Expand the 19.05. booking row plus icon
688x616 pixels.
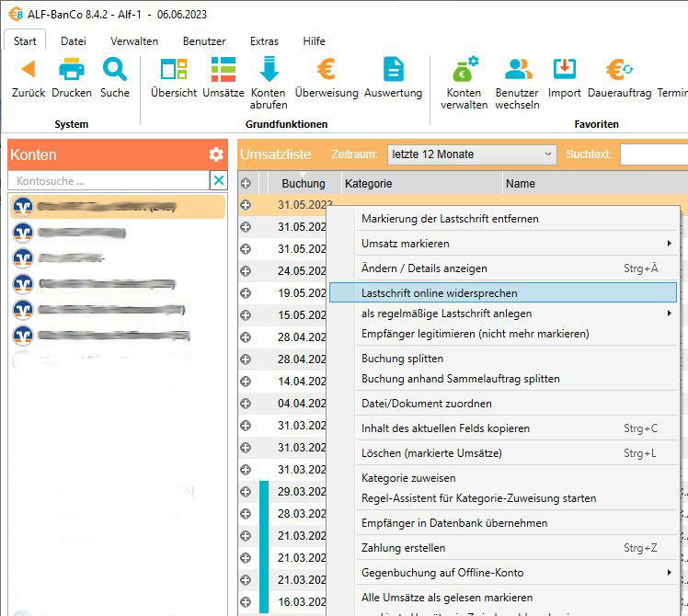pos(246,293)
